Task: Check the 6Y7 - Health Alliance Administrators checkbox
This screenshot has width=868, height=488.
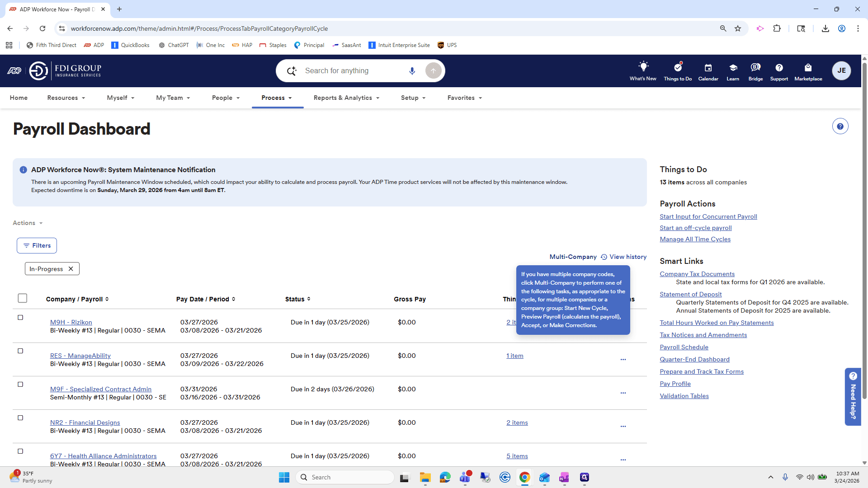Action: click(x=20, y=451)
